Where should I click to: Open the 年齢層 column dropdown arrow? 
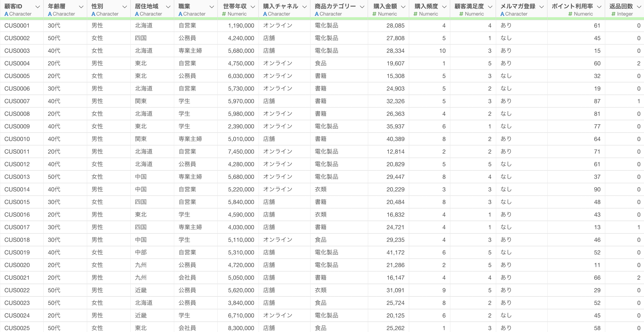(x=81, y=7)
